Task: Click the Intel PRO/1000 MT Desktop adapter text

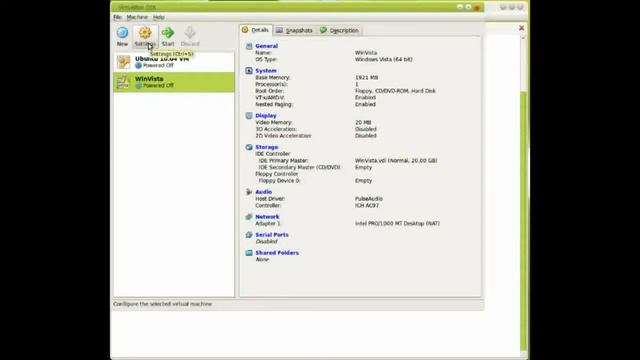Action: coord(397,223)
